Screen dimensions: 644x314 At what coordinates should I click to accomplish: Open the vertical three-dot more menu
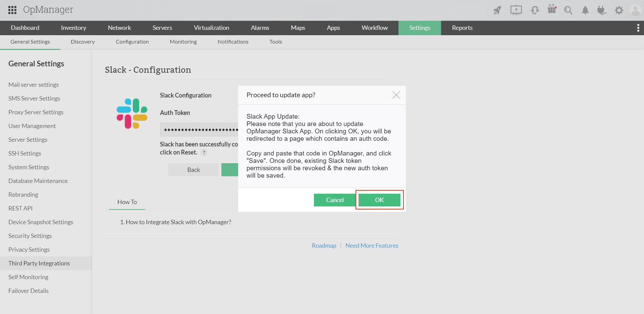pos(638,28)
